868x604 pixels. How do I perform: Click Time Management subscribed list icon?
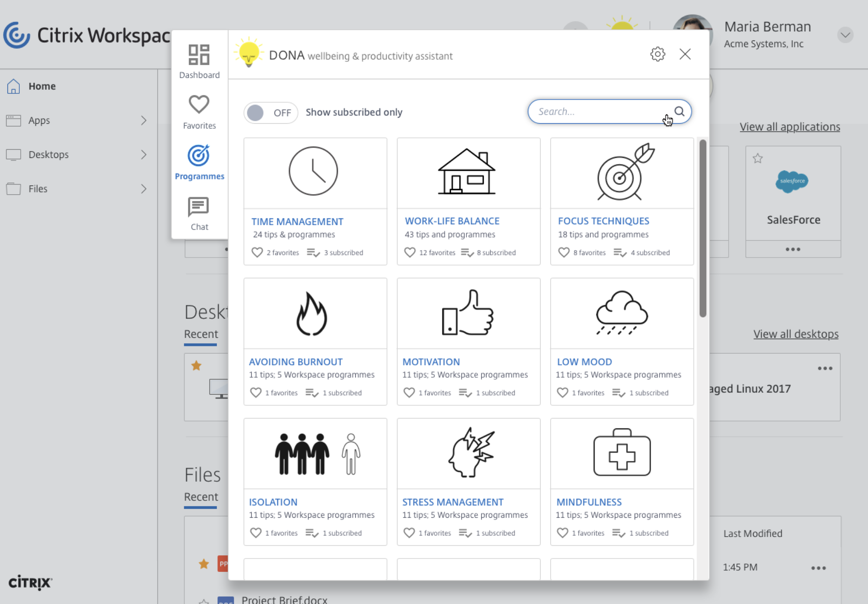click(x=313, y=252)
